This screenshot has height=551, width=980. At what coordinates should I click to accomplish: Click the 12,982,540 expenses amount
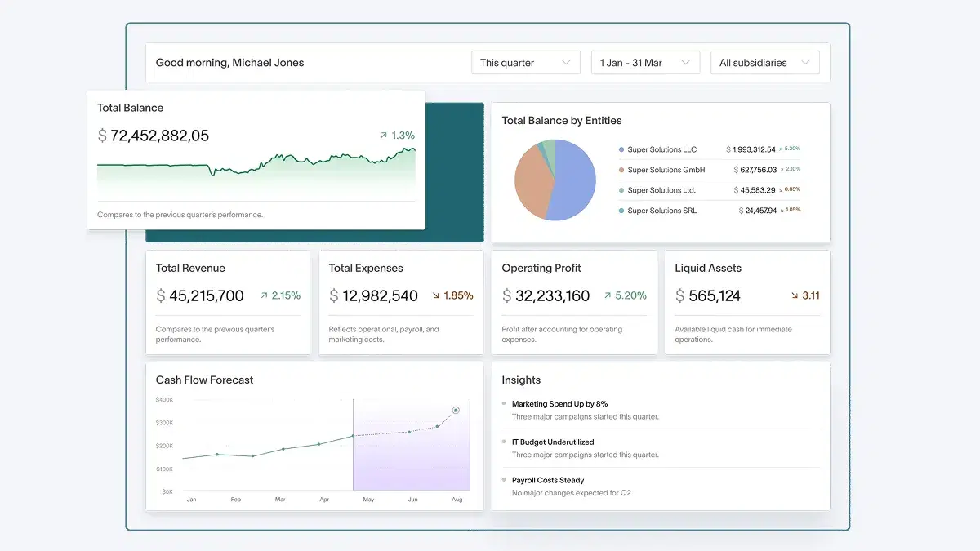pos(380,295)
